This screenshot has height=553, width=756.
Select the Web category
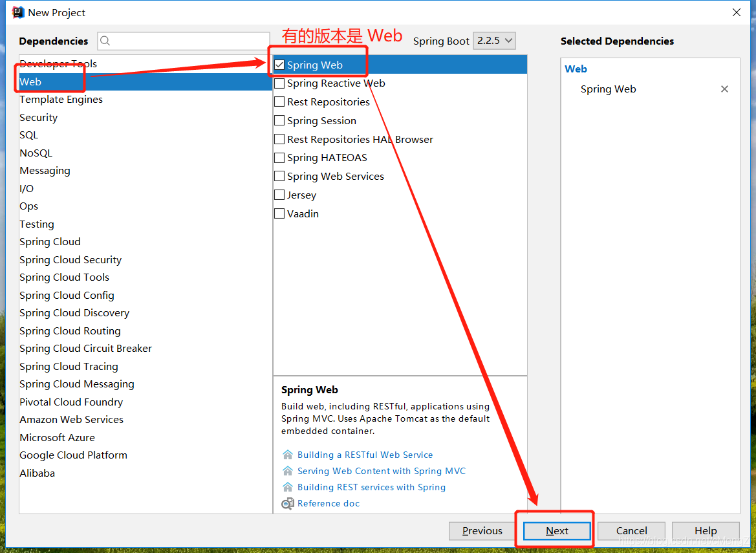(x=146, y=82)
